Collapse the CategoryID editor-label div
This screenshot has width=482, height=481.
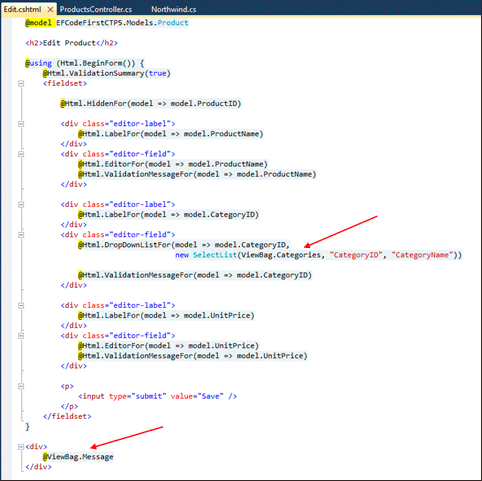(x=21, y=204)
